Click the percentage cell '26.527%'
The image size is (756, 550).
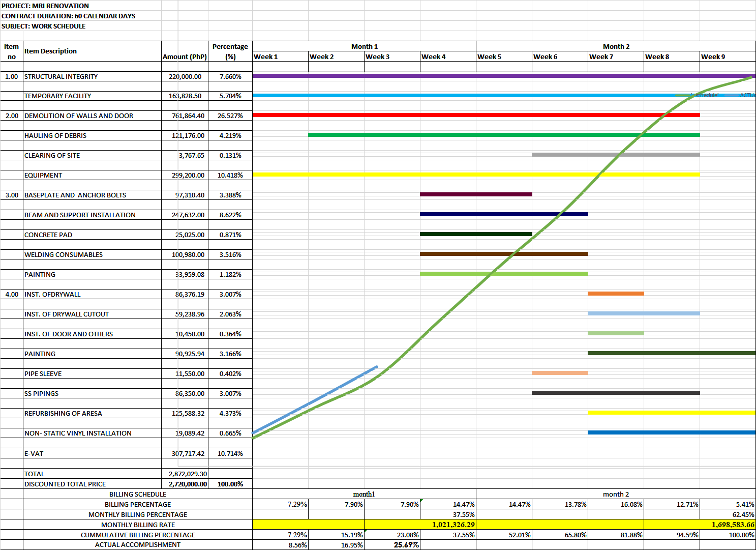pos(230,115)
